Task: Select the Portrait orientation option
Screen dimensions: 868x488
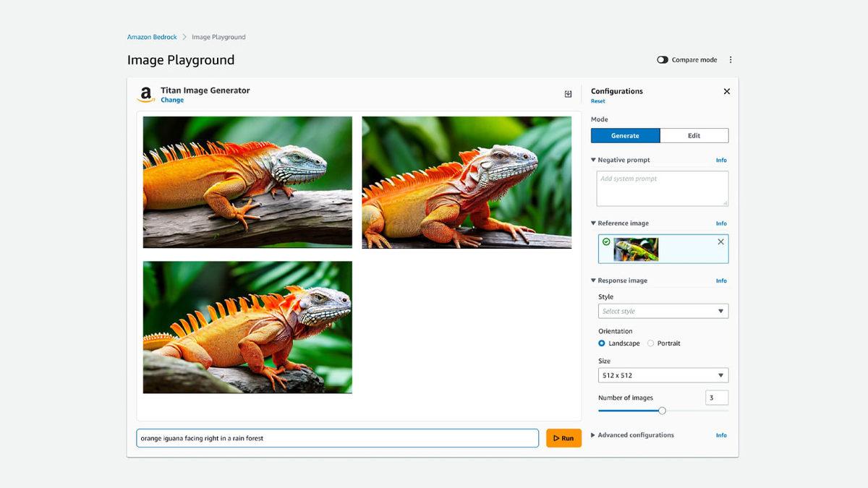Action: click(650, 343)
